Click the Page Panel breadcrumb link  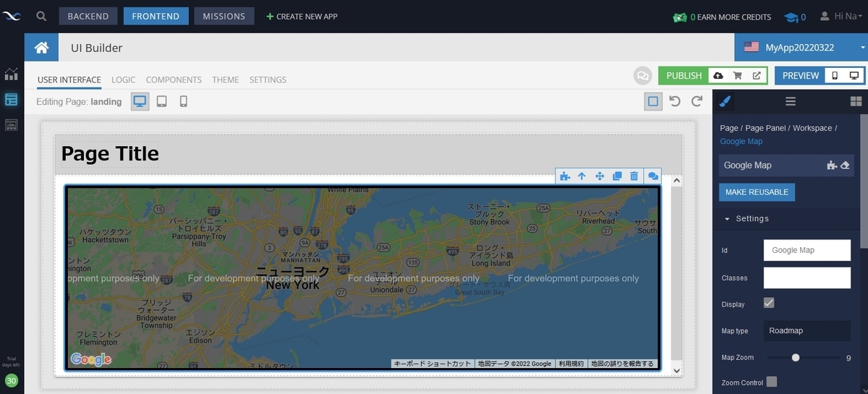click(765, 128)
